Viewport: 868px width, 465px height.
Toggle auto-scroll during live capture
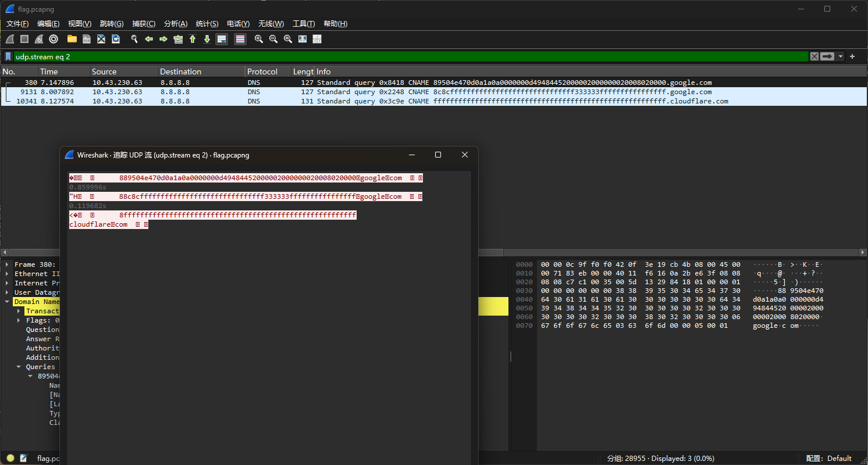point(222,39)
